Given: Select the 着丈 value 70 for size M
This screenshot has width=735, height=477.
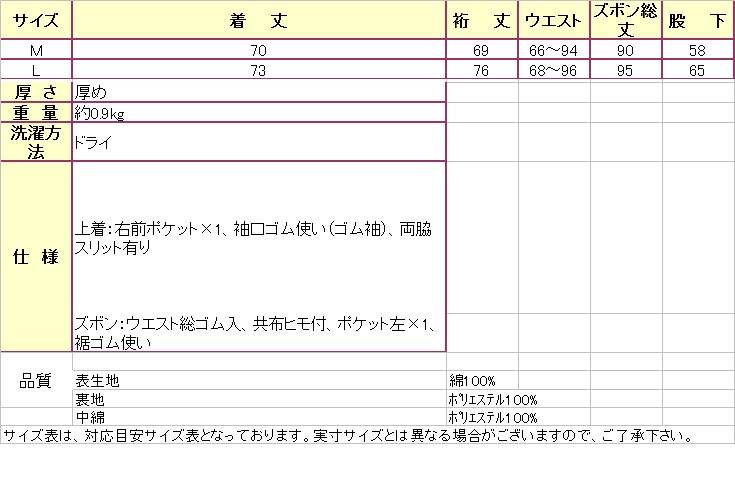Looking at the screenshot, I should (259, 49).
